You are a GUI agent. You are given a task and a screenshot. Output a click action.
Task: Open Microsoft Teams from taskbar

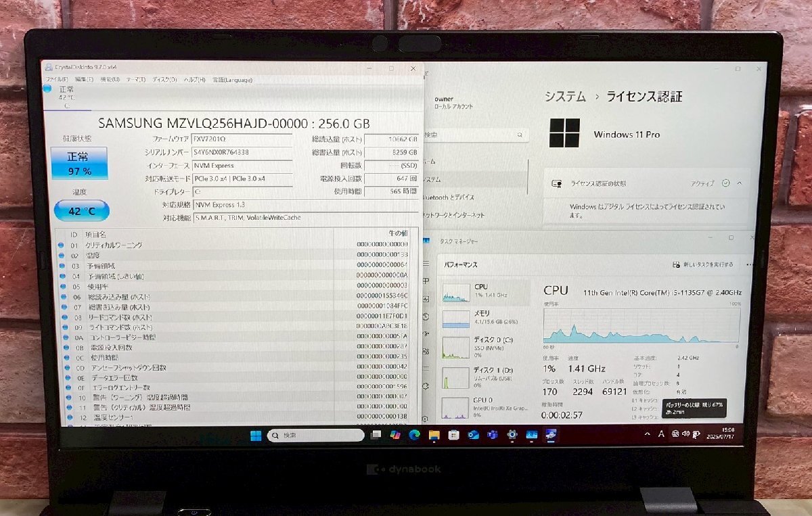493,435
